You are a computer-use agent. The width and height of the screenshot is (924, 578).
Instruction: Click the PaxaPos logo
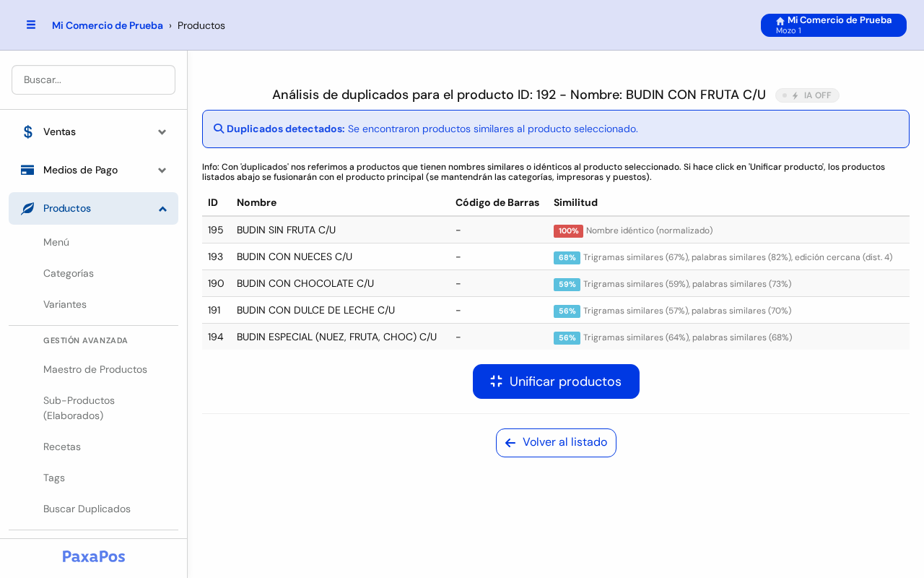coord(94,556)
